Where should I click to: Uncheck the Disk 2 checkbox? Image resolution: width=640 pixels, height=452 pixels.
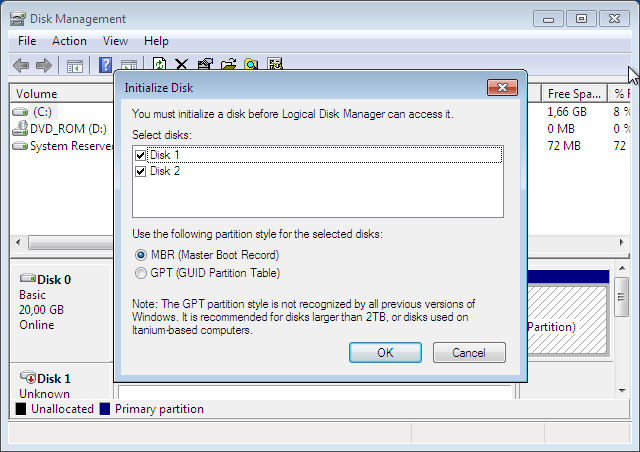pos(140,171)
